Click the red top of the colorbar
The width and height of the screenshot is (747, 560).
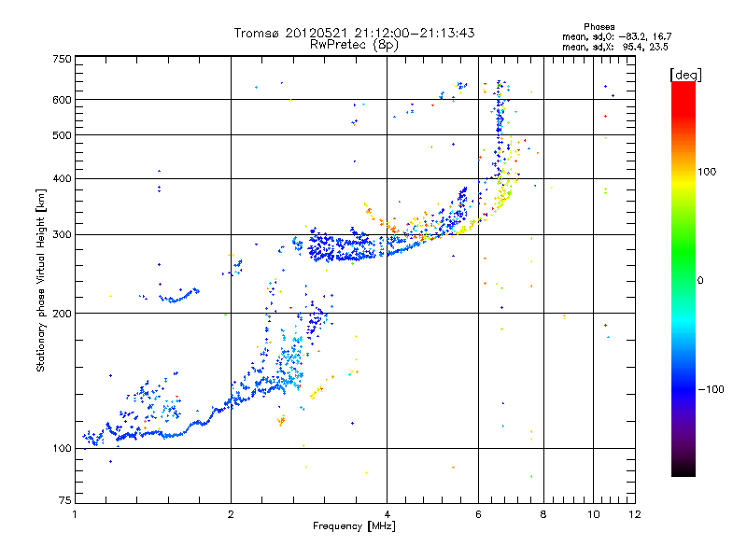[683, 87]
